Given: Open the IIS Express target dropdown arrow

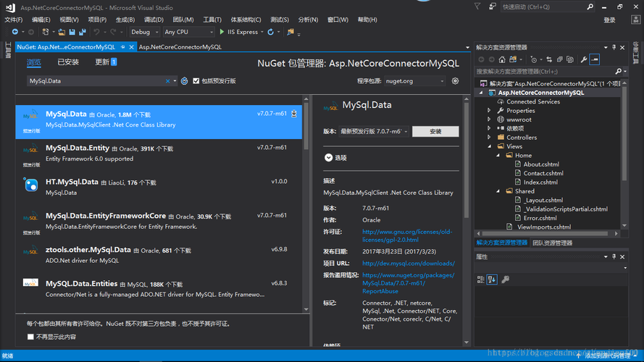Looking at the screenshot, I should [262, 32].
